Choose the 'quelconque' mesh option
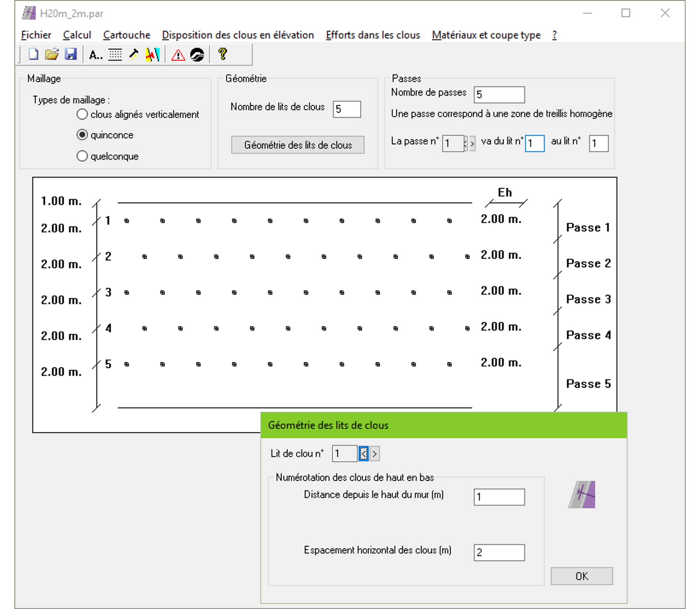Viewport: 700px width, 609px height. point(82,156)
